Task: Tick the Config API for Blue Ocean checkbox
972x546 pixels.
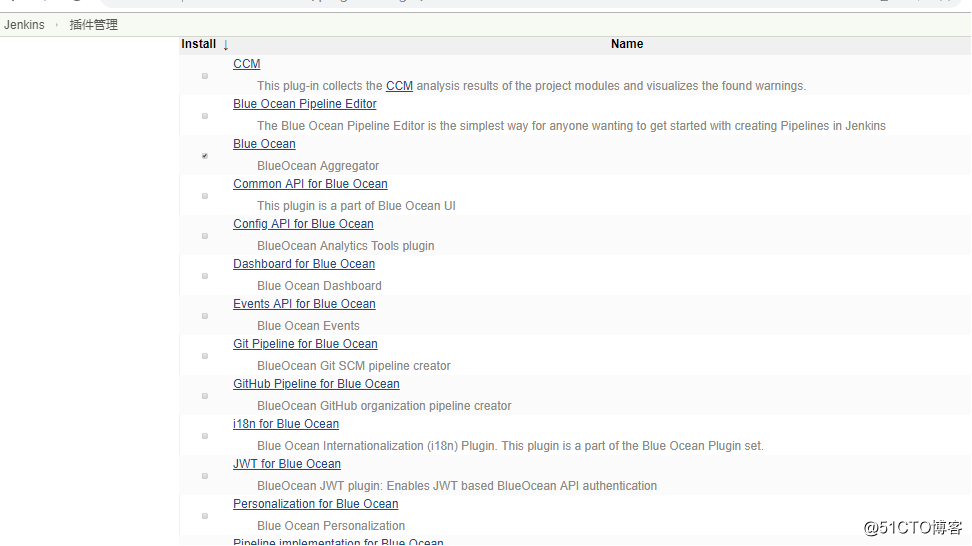Action: [205, 236]
